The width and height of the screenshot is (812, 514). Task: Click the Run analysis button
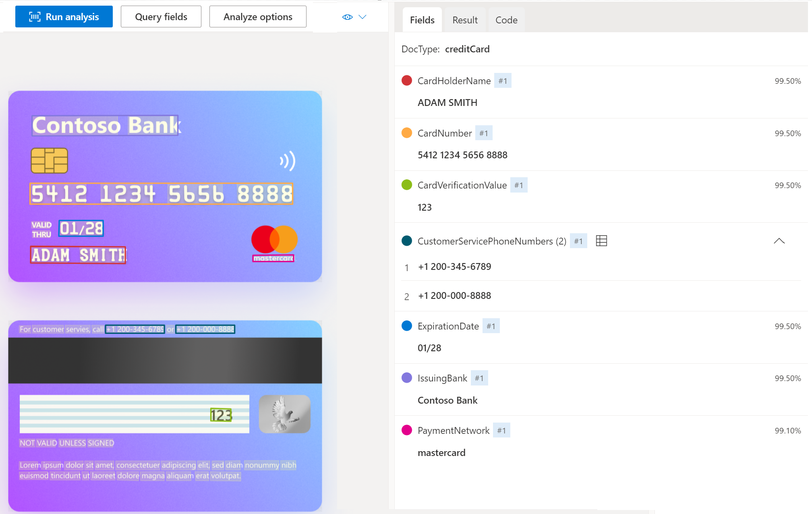(64, 16)
